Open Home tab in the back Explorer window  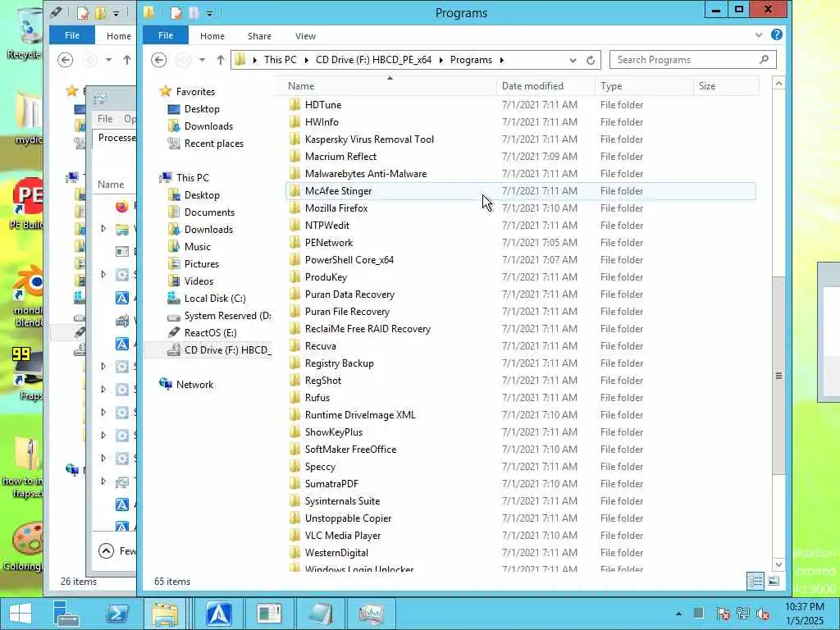[118, 36]
